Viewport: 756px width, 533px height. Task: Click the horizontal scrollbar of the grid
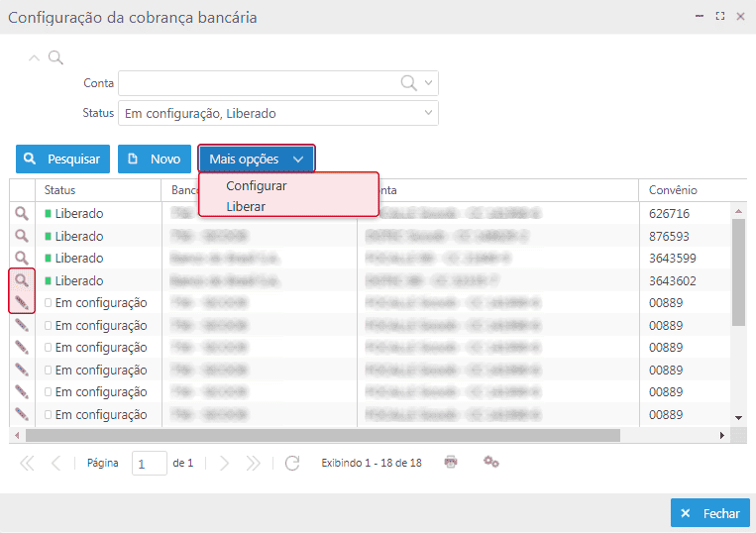(322, 435)
